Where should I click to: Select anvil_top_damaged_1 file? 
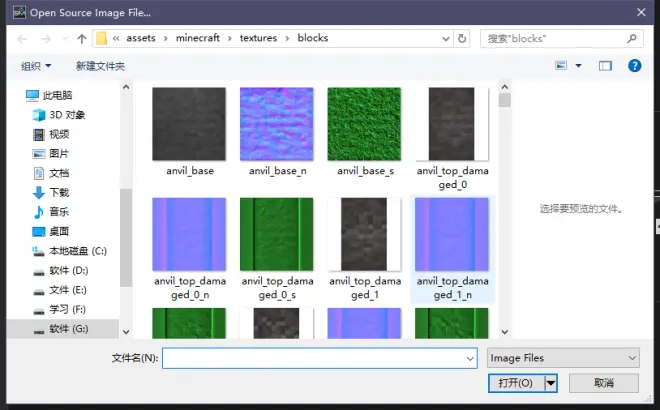tap(365, 249)
